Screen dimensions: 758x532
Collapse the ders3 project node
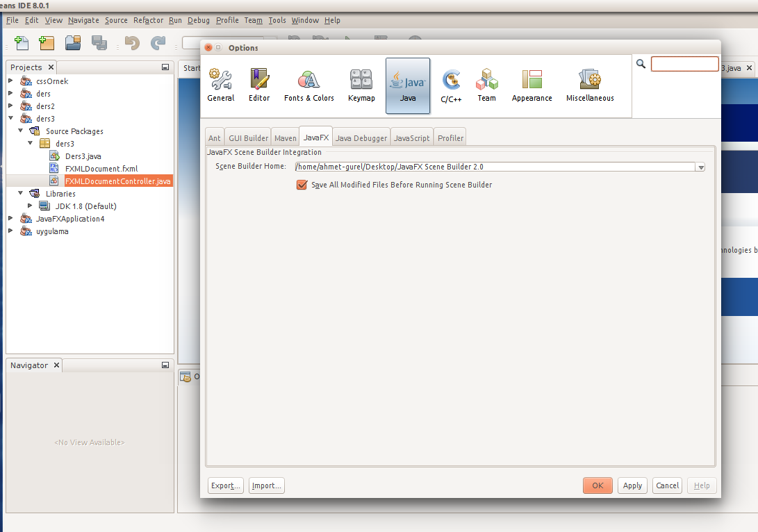pos(10,118)
